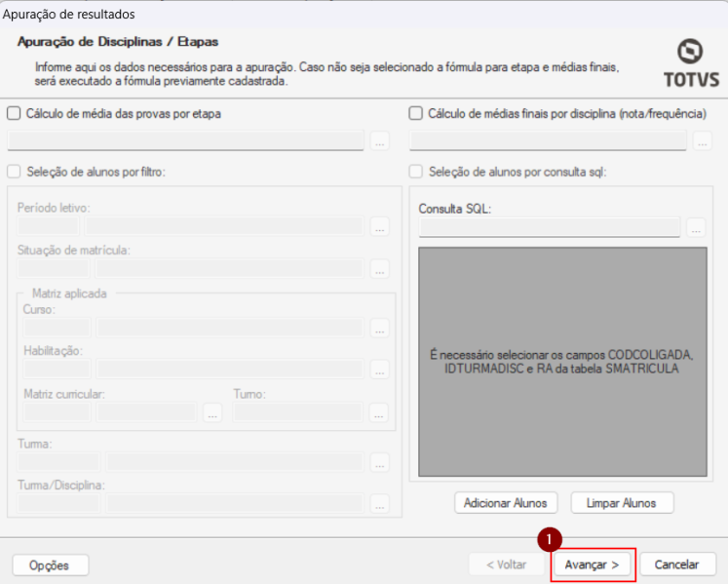Open lookup for médias finais formula

coord(702,141)
